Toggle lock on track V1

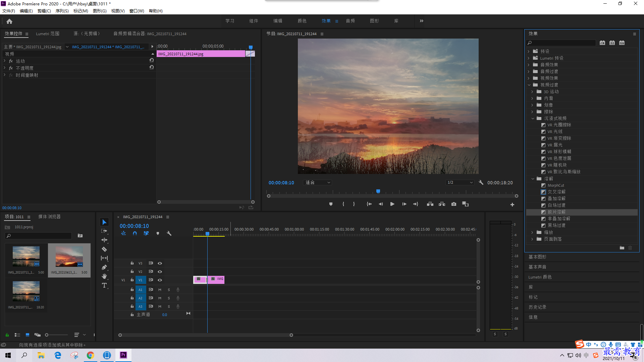(132, 280)
